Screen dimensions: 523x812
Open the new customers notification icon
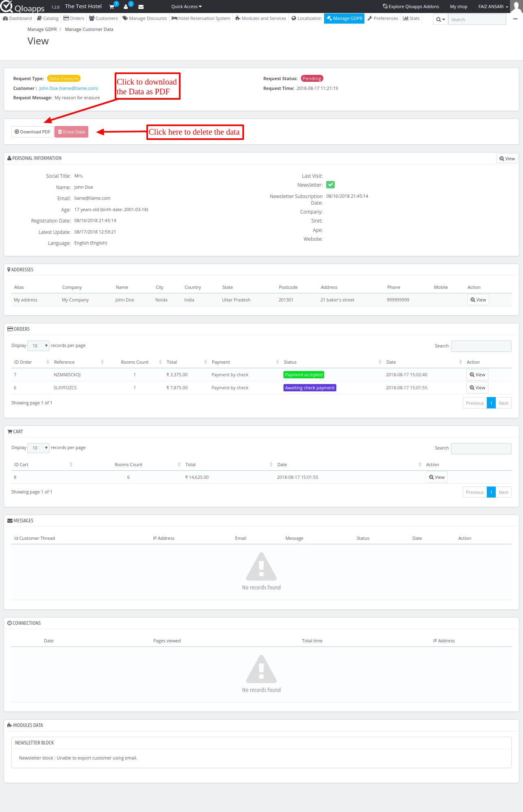tap(126, 7)
